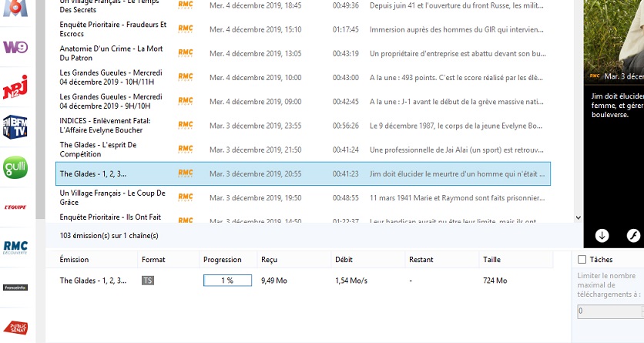The width and height of the screenshot is (644, 343).
Task: Click the date Mar. 3 décembre 2019, 23:55
Action: coord(256,126)
